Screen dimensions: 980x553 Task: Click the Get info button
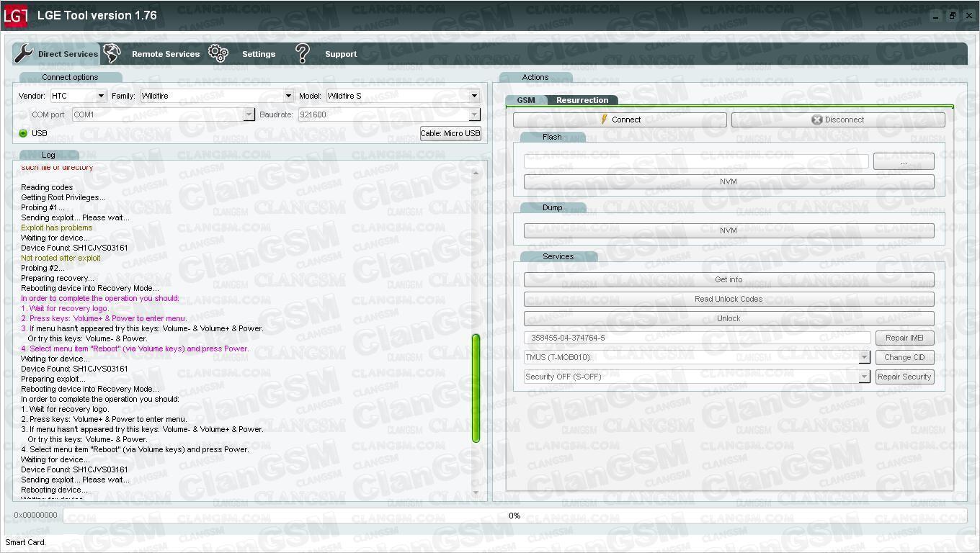click(729, 279)
